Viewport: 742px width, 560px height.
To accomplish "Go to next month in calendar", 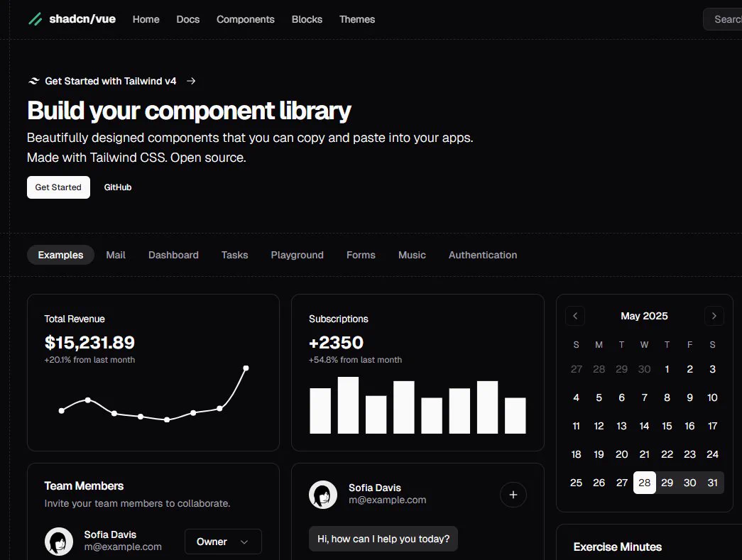I will [x=714, y=316].
